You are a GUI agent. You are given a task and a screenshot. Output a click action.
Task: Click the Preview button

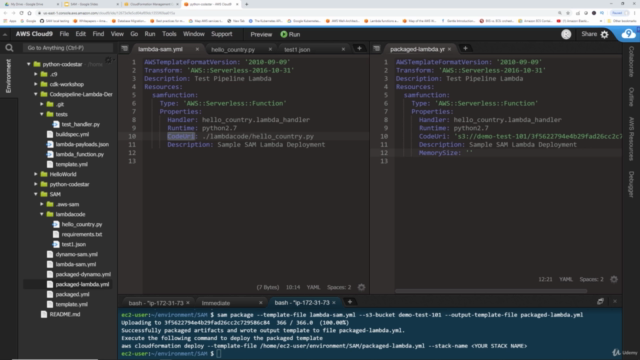[261, 35]
